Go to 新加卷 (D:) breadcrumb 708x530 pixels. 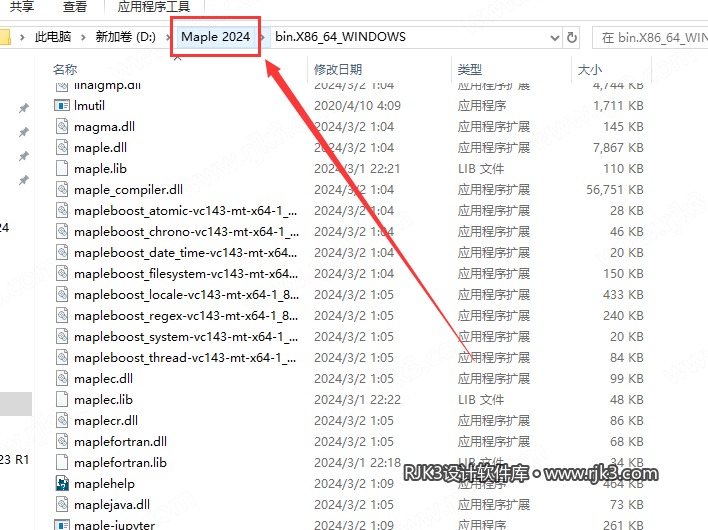[125, 37]
